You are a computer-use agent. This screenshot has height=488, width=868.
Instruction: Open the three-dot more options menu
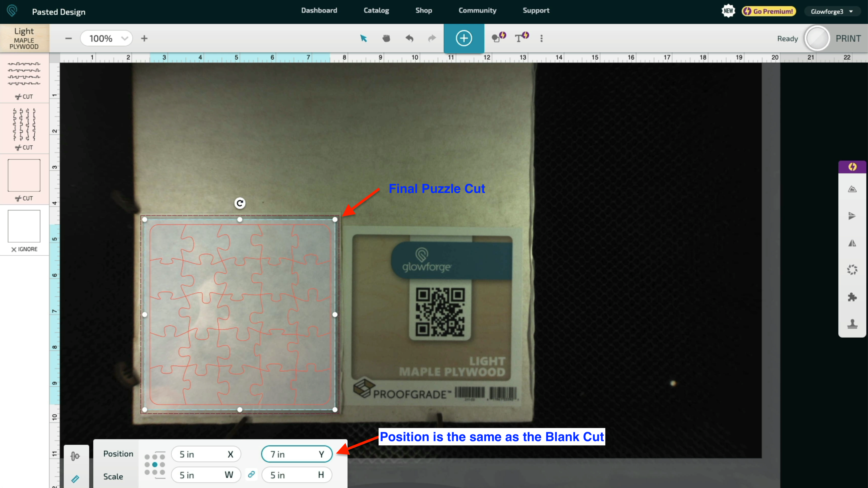tap(541, 38)
